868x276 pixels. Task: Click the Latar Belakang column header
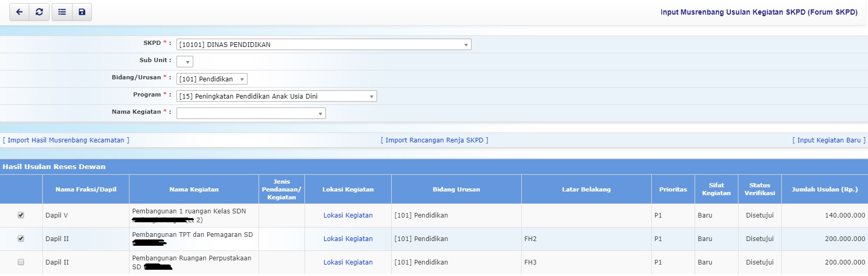587,189
